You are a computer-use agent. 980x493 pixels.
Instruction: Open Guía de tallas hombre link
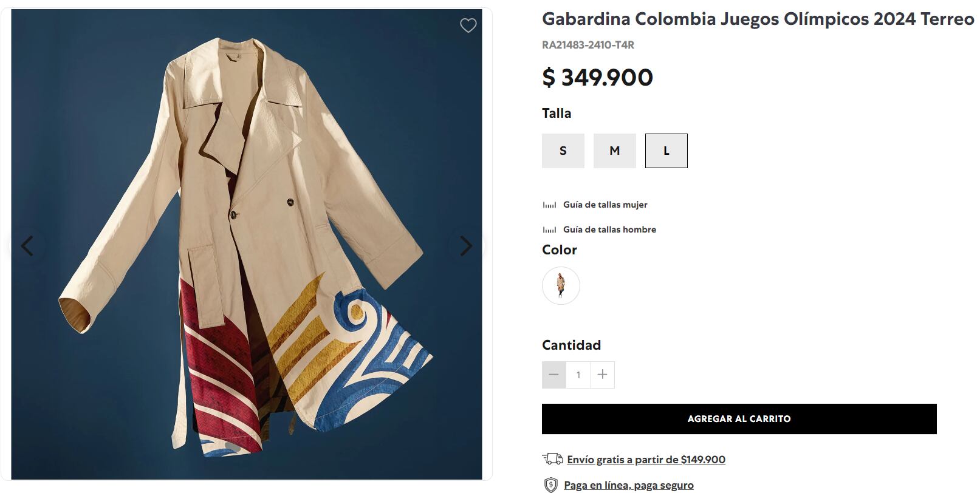(x=609, y=229)
